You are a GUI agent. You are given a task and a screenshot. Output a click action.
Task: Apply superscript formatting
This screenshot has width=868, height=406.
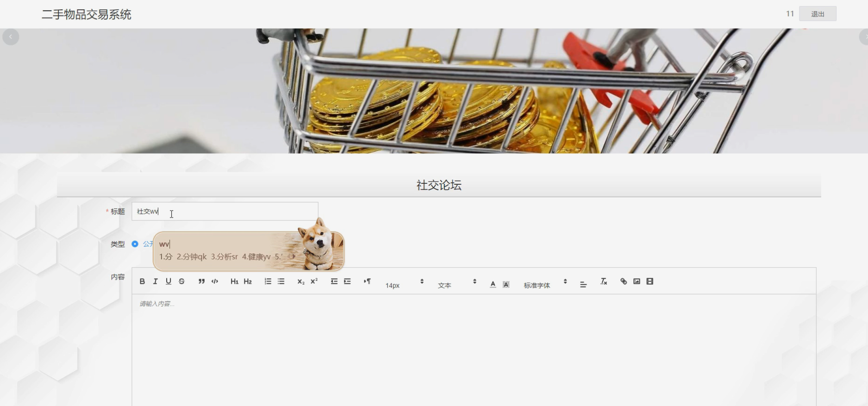(314, 281)
